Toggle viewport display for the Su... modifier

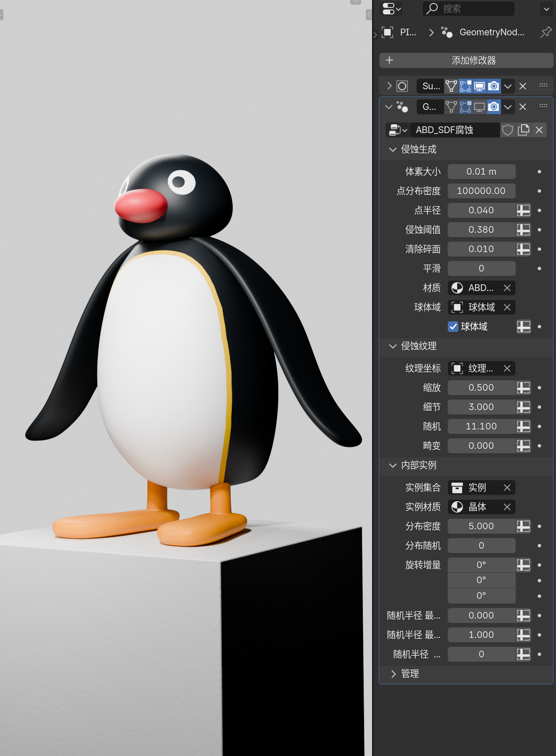tap(479, 86)
